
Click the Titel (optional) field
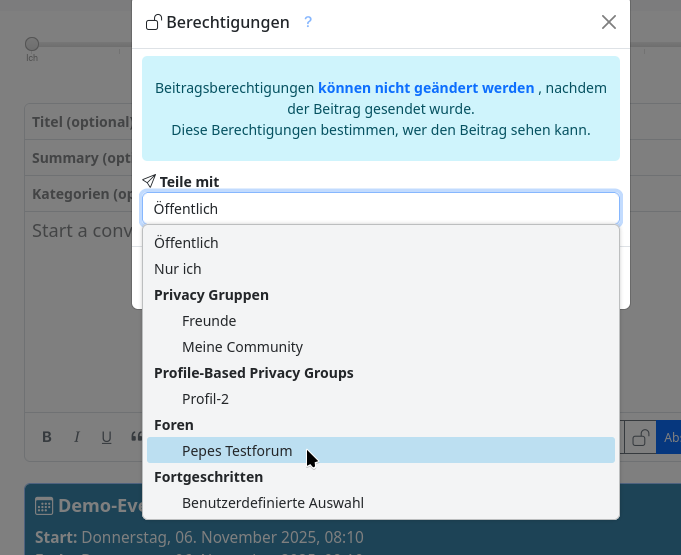point(80,122)
